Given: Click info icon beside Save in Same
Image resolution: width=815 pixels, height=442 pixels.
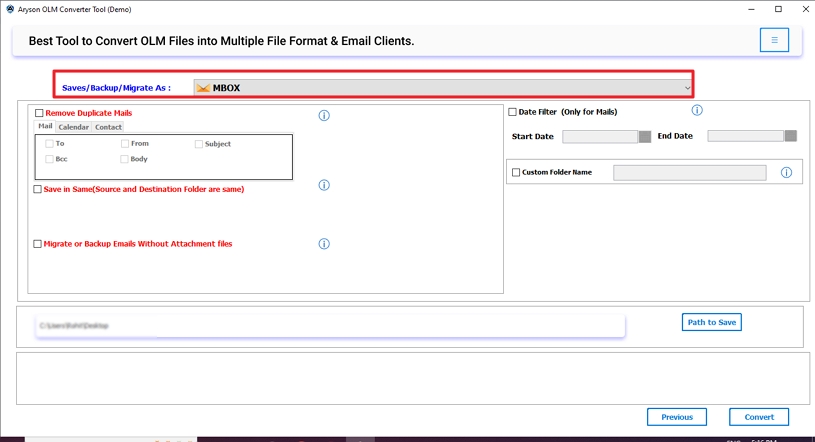Looking at the screenshot, I should pyautogui.click(x=324, y=185).
